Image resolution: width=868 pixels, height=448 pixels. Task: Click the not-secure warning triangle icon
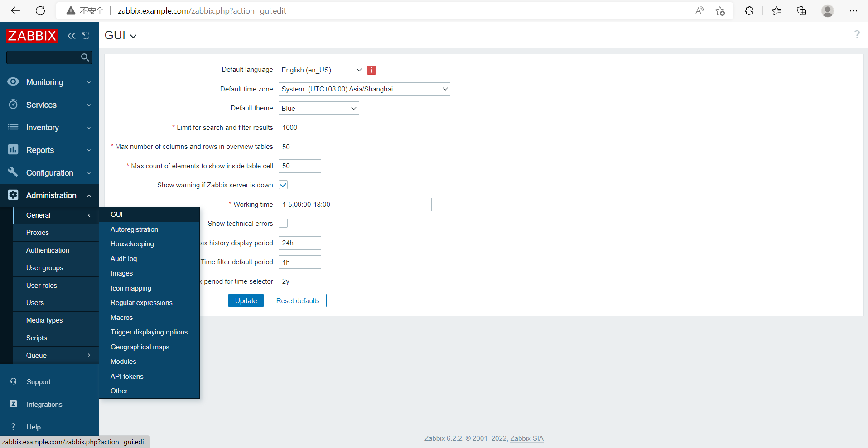click(x=71, y=11)
